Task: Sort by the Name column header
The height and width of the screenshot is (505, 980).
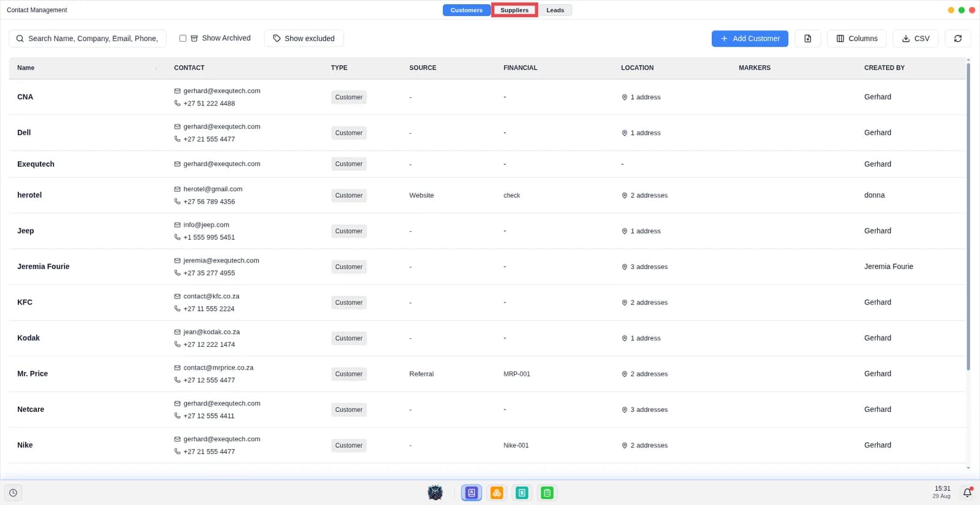Action: (x=26, y=68)
